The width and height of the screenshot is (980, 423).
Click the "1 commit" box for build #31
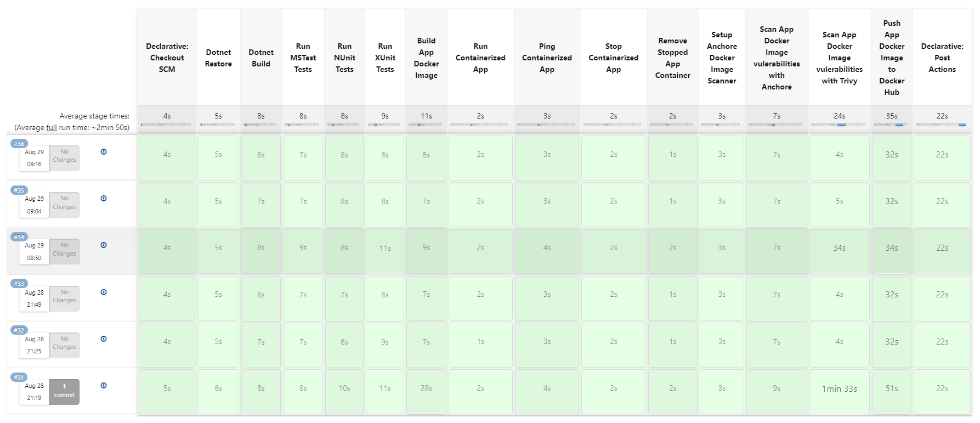click(x=64, y=392)
